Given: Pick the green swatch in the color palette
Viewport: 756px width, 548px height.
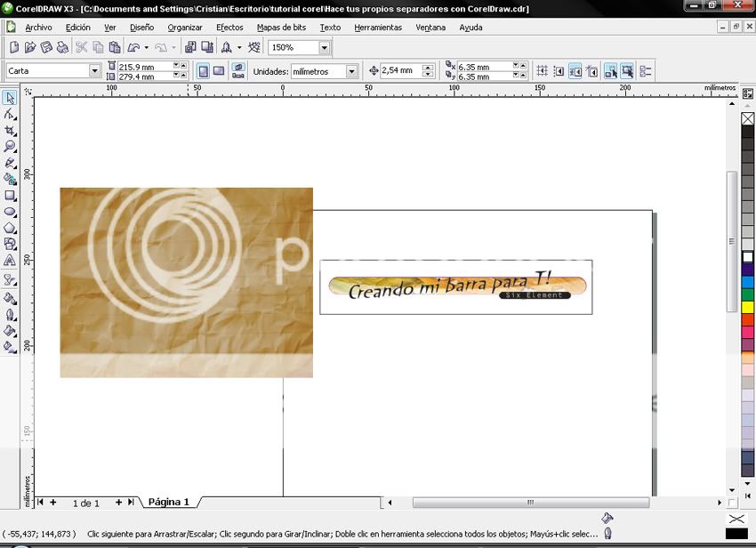Looking at the screenshot, I should point(748,294).
